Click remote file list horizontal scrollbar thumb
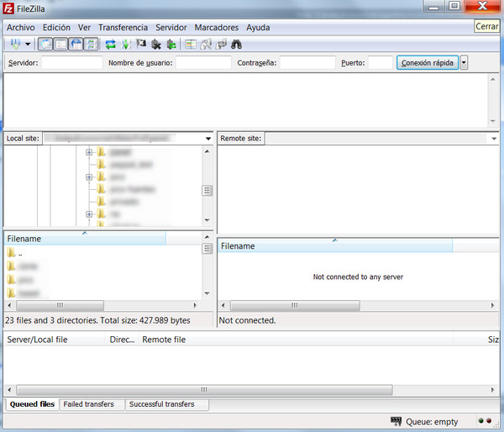Viewport: 504px width, 432px height. tap(295, 305)
